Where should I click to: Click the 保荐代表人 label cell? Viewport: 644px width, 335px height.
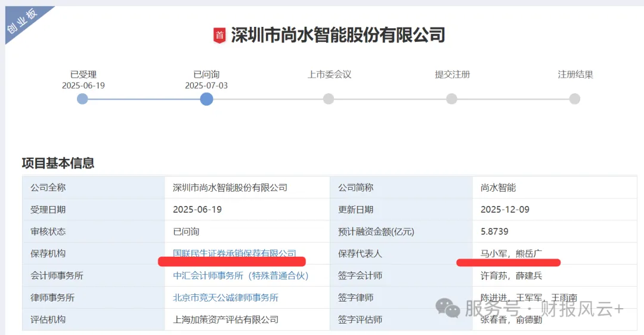(401, 254)
